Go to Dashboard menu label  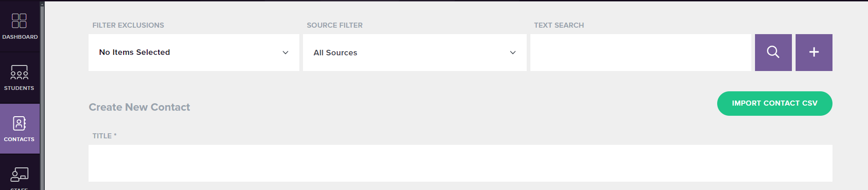(x=20, y=37)
